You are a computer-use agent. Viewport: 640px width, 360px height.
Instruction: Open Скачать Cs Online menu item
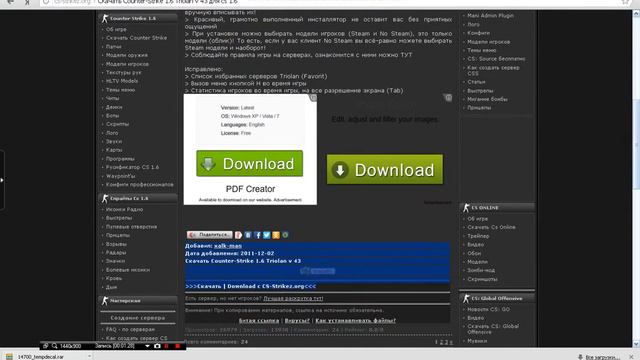click(x=491, y=227)
